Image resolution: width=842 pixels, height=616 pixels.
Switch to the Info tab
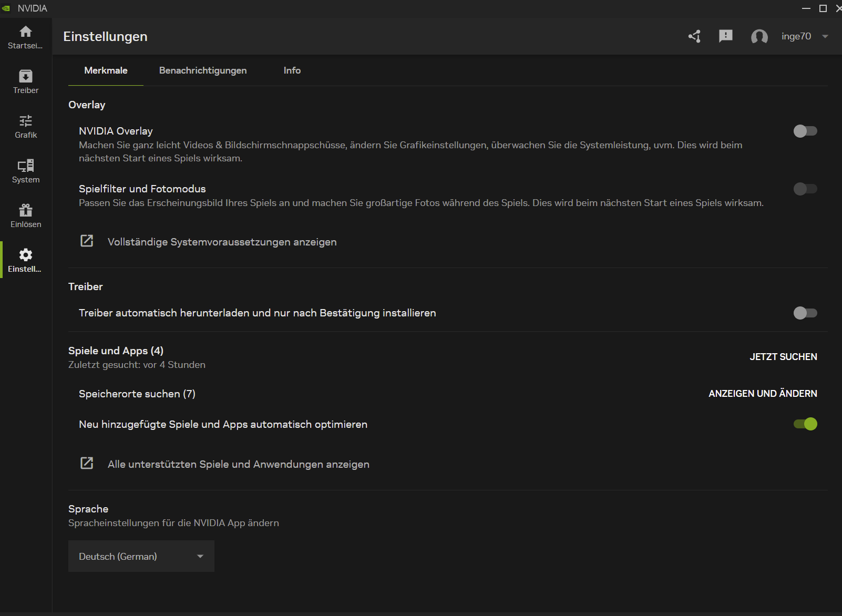[292, 70]
